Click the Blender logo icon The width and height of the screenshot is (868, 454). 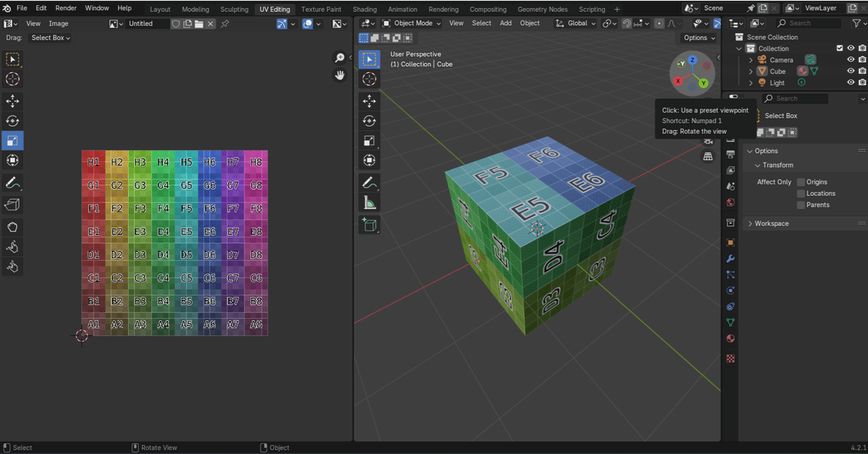(x=7, y=9)
